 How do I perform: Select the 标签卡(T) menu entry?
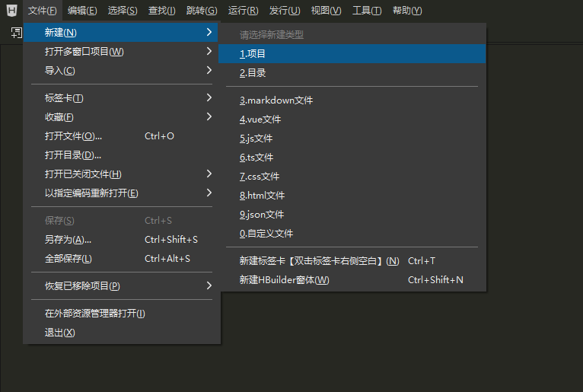(x=122, y=98)
